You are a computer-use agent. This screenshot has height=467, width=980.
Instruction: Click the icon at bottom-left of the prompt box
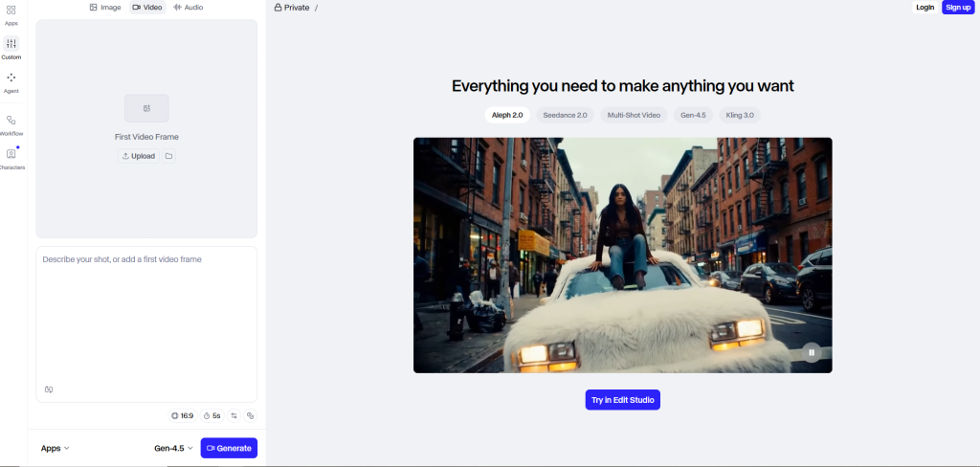tap(49, 389)
